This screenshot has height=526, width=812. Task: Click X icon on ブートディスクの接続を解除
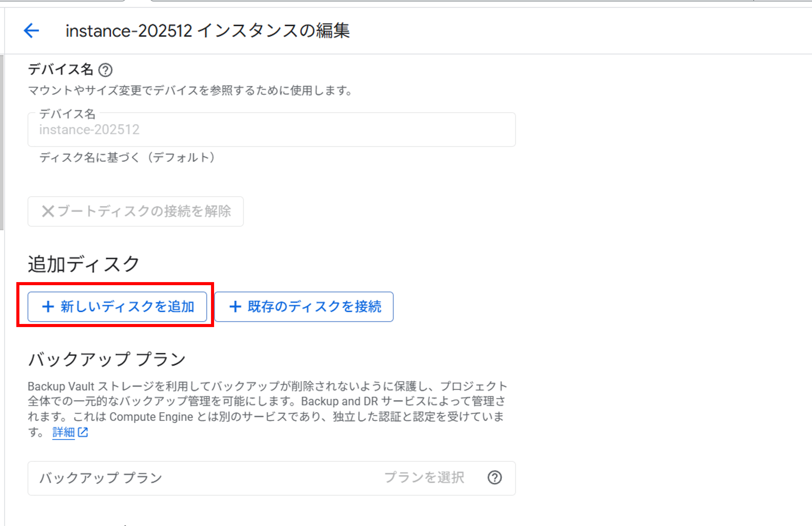click(48, 211)
